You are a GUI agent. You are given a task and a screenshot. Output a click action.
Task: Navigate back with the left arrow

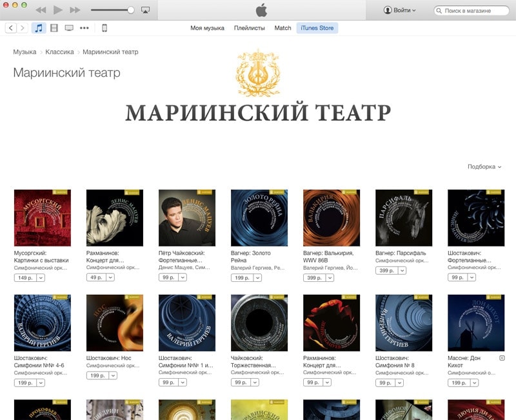pos(11,28)
